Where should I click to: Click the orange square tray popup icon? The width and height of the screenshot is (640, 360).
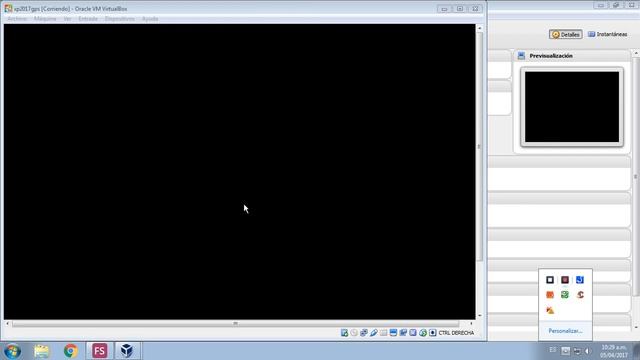click(550, 295)
